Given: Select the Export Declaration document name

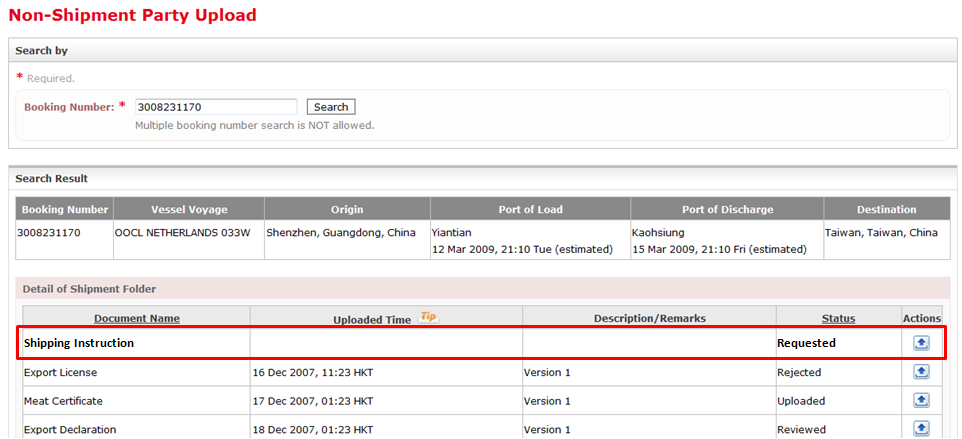Looking at the screenshot, I should [70, 429].
